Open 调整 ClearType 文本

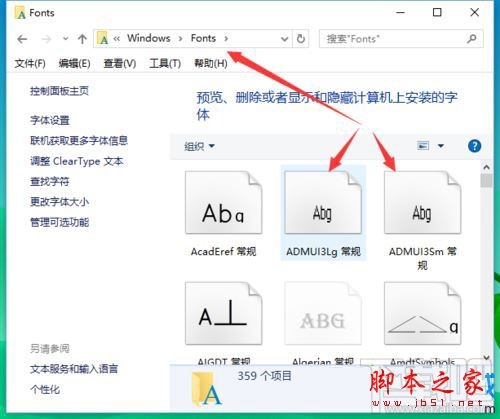coord(77,161)
